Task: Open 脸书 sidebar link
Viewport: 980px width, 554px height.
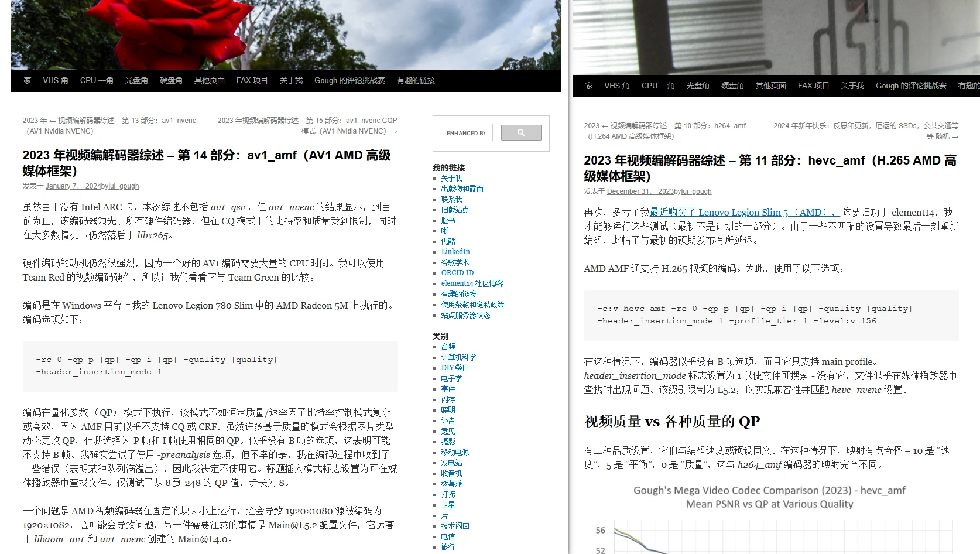Action: point(448,220)
